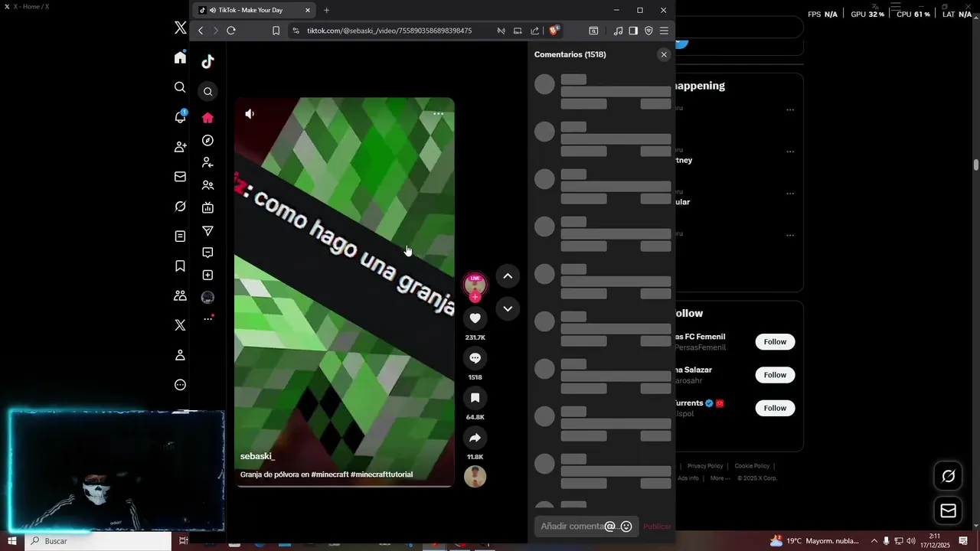Open Brave VPN shield icon

pyautogui.click(x=648, y=31)
